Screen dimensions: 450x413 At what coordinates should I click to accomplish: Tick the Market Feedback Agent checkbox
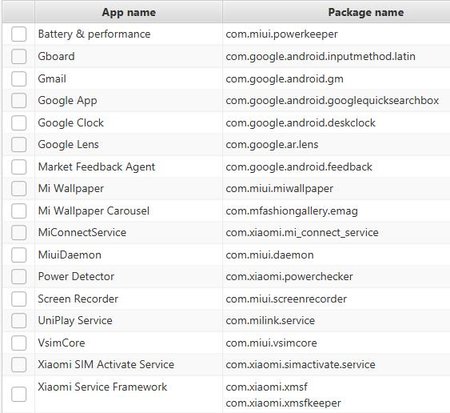[19, 167]
